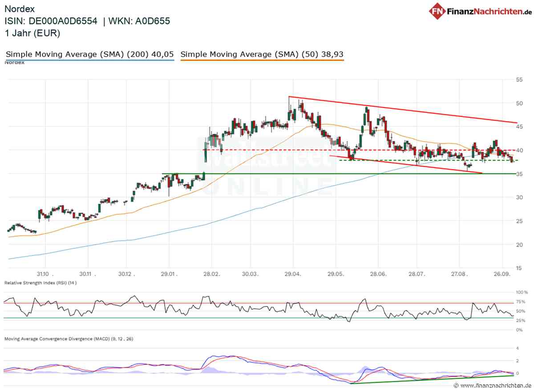This screenshot has width=534, height=392.
Task: Click the 35 price axis label
Action: 519,174
